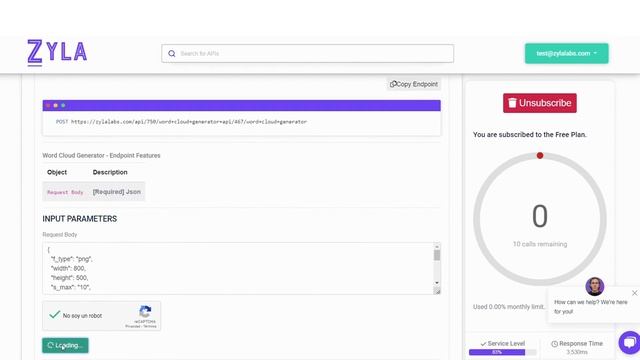Click the Service Level progress bar
Screen dimensions: 640x360
coord(502,352)
